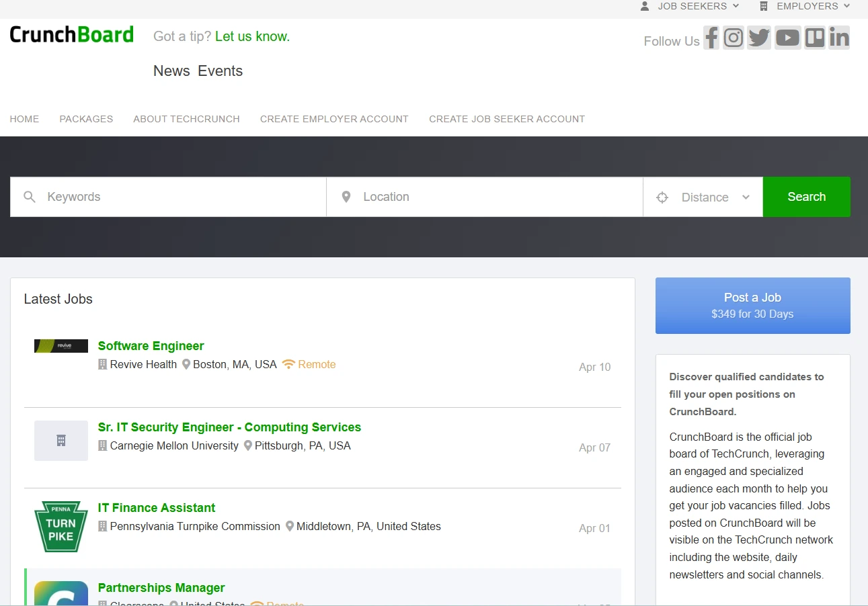Open the Distance dropdown
The width and height of the screenshot is (868, 606).
click(703, 197)
